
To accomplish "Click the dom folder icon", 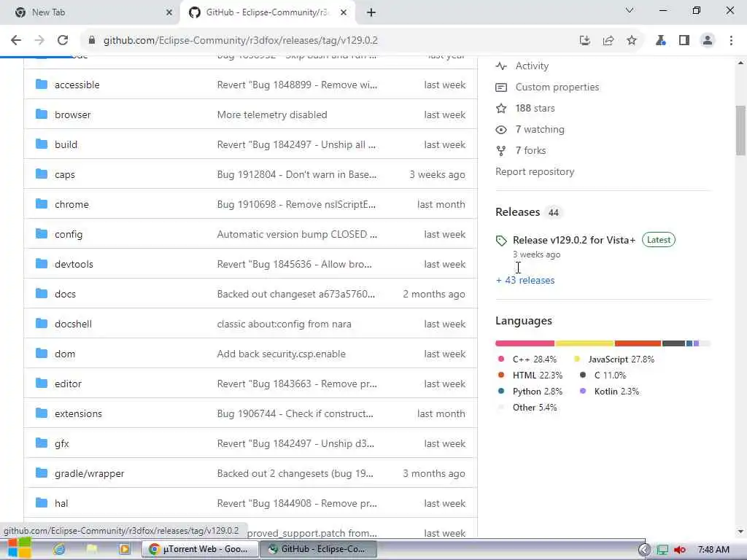I will [x=42, y=354].
